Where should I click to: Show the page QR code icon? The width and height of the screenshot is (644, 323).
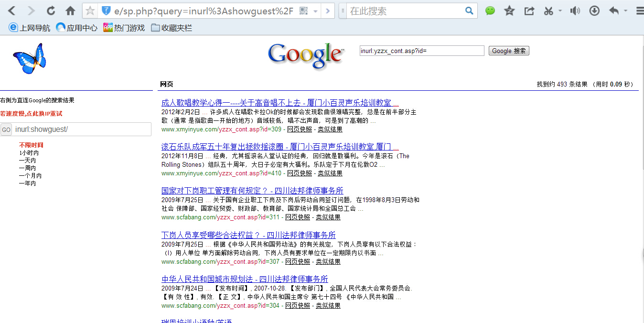[x=303, y=11]
